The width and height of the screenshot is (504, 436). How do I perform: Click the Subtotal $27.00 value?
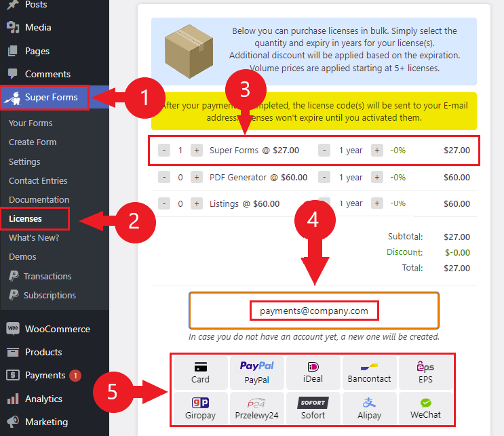coord(457,237)
